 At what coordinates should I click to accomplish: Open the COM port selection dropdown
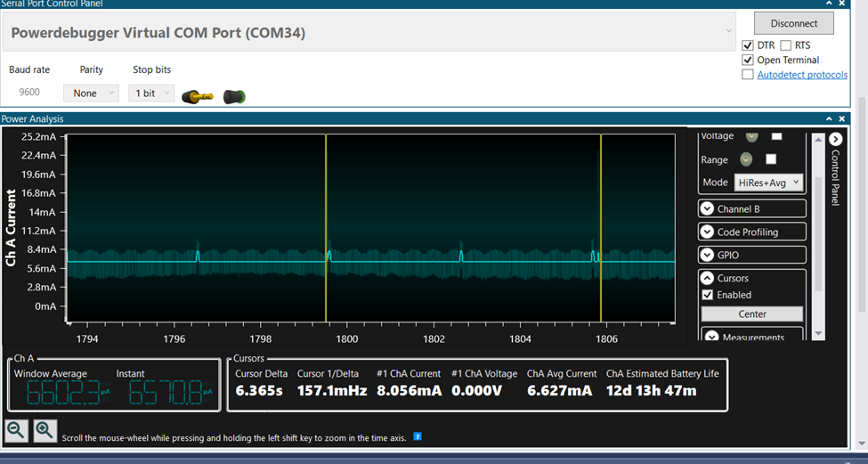[369, 31]
